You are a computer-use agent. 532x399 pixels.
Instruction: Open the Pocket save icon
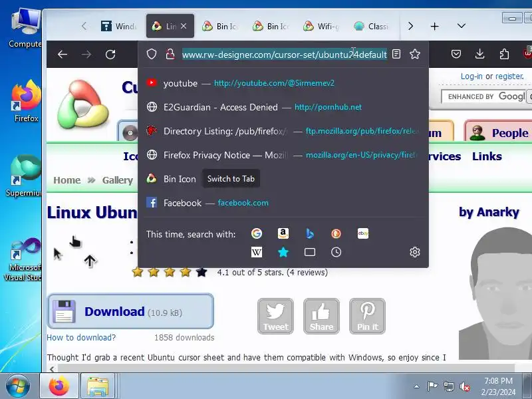coord(456,54)
